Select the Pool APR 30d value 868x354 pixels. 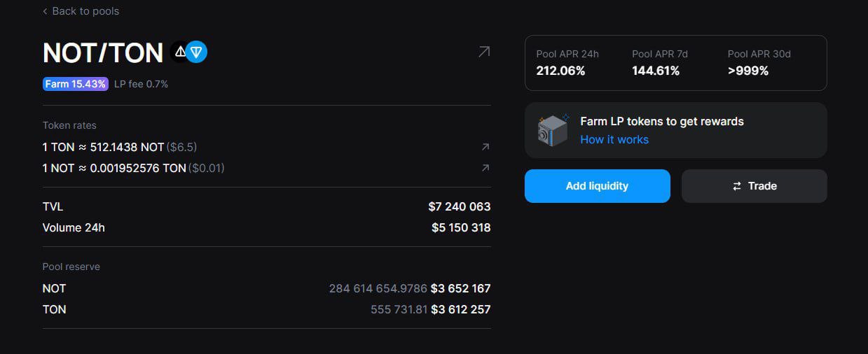point(748,71)
